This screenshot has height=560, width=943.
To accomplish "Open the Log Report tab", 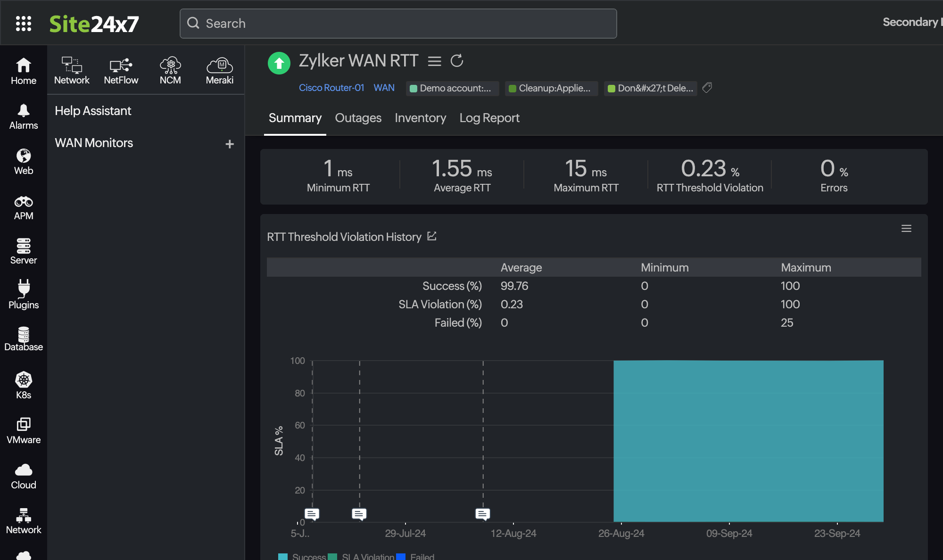I will click(489, 118).
